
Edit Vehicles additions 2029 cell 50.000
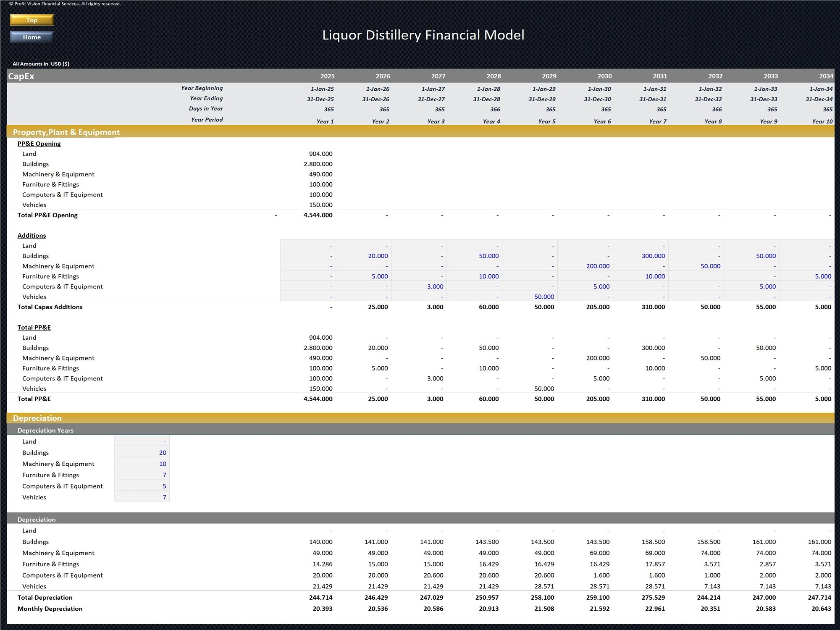click(x=530, y=297)
